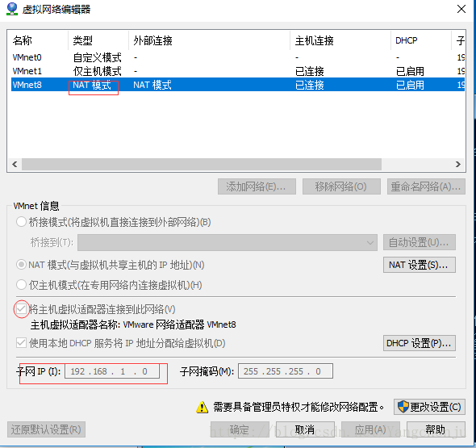
Task: Click the DHCP column header
Action: coord(421,40)
